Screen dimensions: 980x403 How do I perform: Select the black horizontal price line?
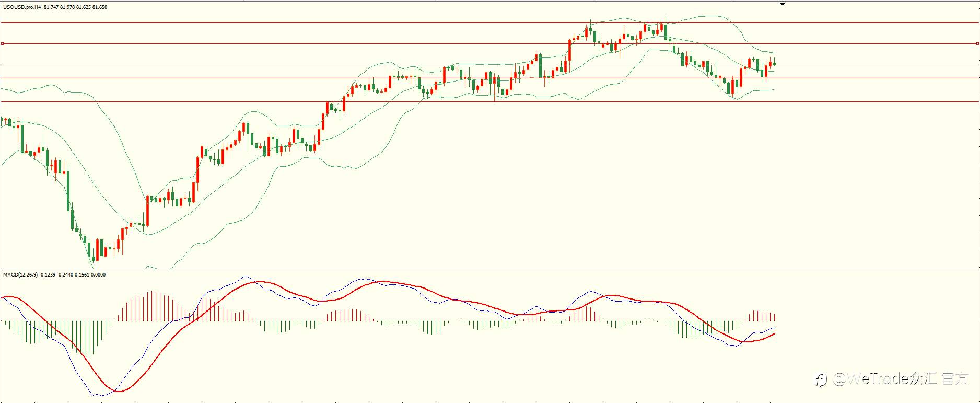click(489, 65)
